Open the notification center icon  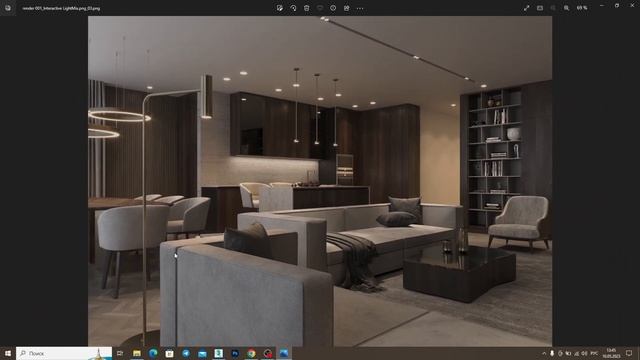pyautogui.click(x=629, y=353)
